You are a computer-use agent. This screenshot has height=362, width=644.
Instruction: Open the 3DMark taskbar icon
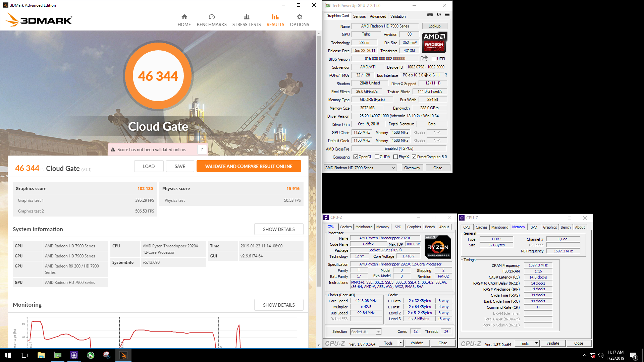click(x=123, y=355)
